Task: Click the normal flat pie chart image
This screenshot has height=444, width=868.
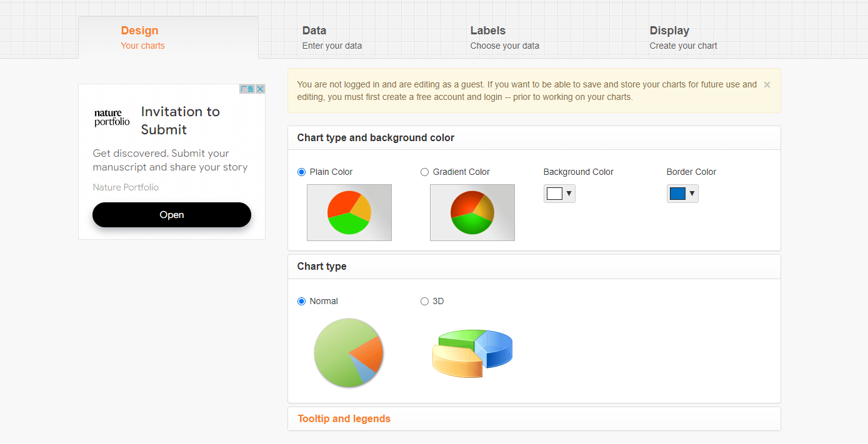Action: click(x=348, y=353)
